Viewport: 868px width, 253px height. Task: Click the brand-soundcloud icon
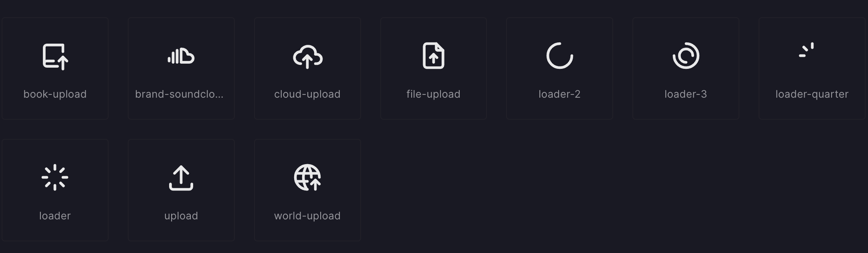click(x=181, y=56)
